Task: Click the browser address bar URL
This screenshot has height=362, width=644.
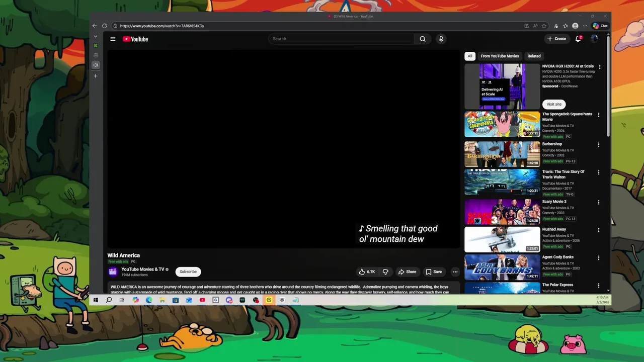Action: tap(162, 26)
